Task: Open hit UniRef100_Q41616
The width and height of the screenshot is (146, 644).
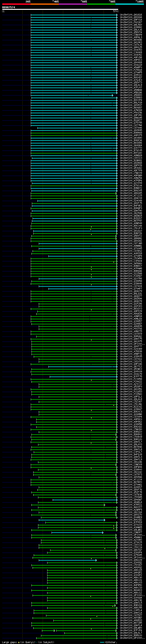Action: pos(131,15)
